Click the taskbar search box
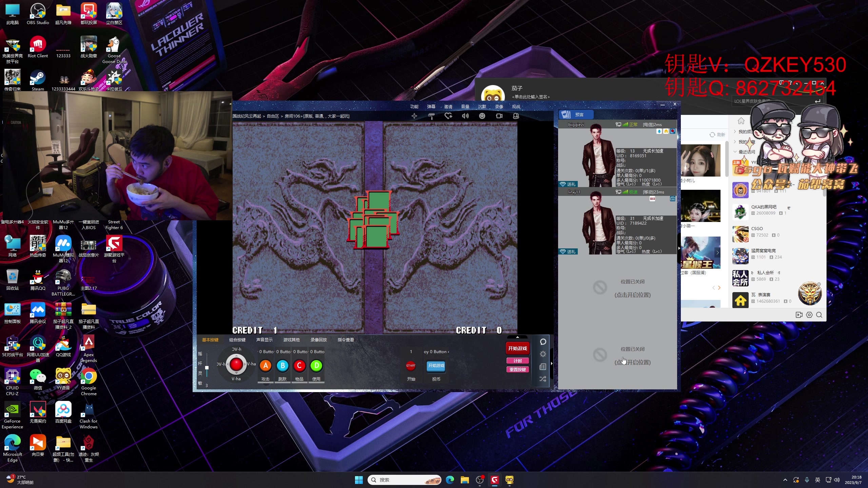The height and width of the screenshot is (488, 868). pos(404,480)
